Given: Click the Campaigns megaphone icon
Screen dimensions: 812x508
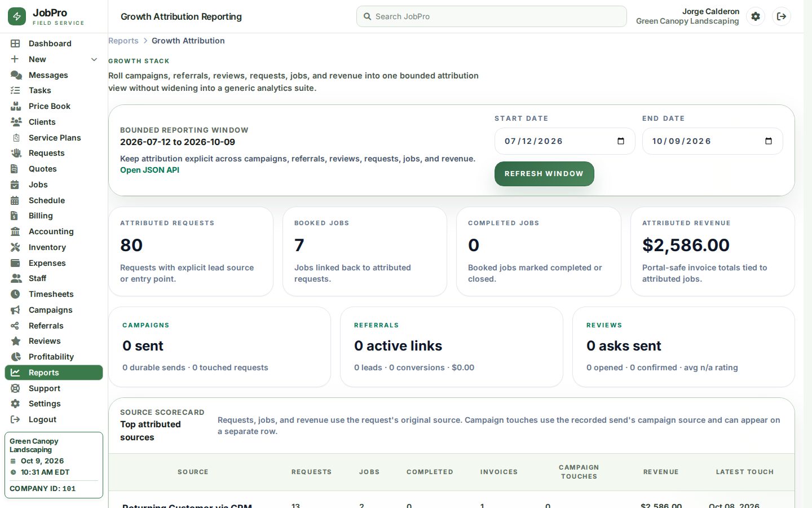Looking at the screenshot, I should [15, 310].
